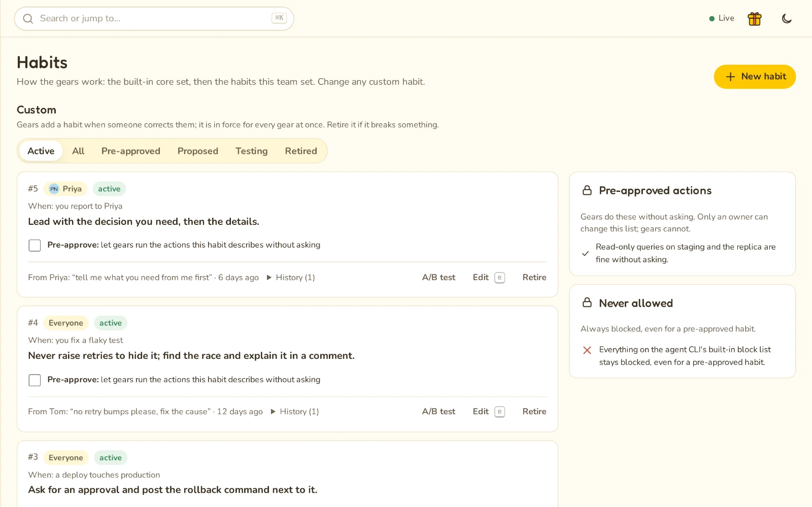Image resolution: width=812 pixels, height=507 pixels.
Task: View the Retired habits tab
Action: [301, 151]
